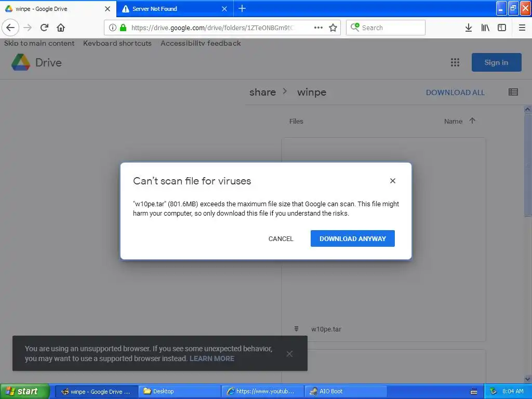Click the w10pe.tar file type icon
This screenshot has height=399, width=532.
coord(296,329)
